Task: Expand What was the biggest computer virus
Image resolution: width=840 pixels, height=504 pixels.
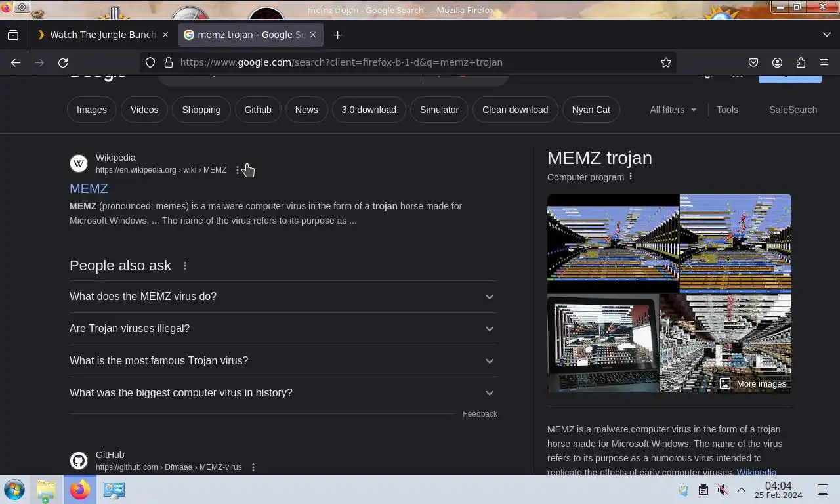Action: (x=283, y=393)
